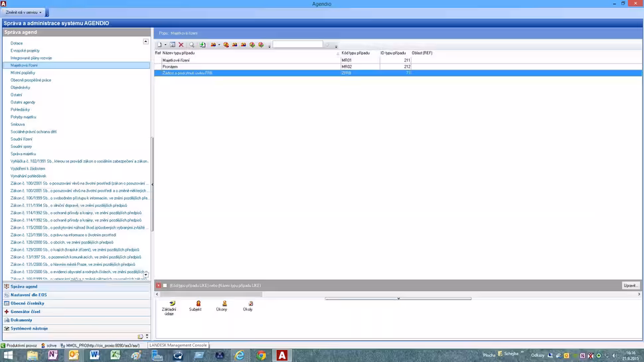
Task: Click the green refresh icon in toolbar
Action: [202, 45]
